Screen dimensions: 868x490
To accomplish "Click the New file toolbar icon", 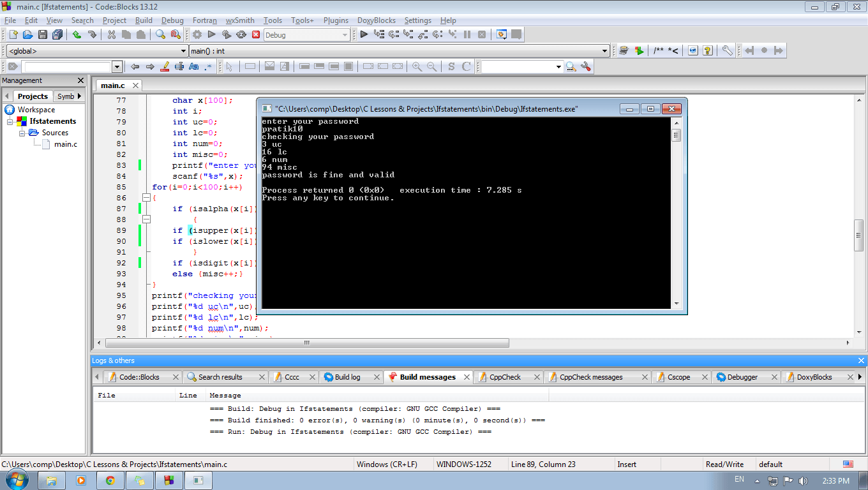I will coord(12,34).
